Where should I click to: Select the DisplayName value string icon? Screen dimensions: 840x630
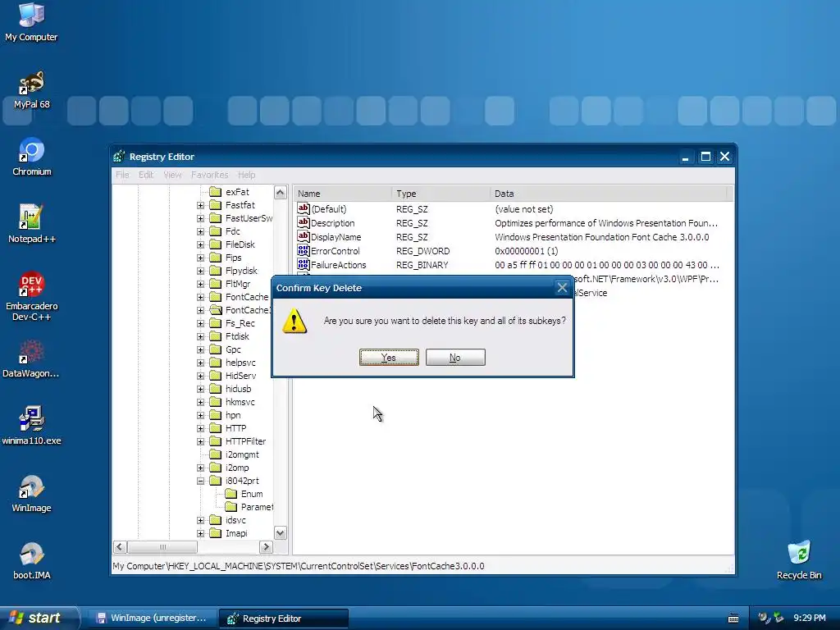click(304, 236)
